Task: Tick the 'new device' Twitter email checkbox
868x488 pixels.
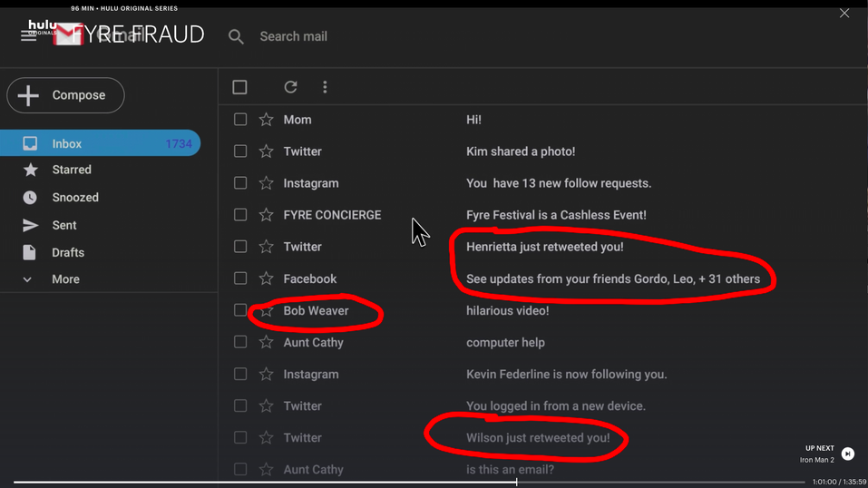Action: (240, 405)
